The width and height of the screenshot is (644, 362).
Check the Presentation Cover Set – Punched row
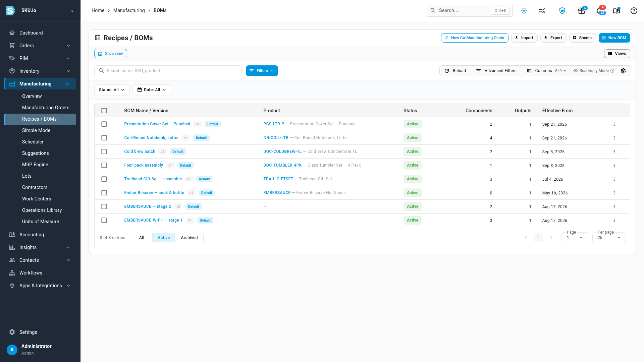(x=104, y=124)
